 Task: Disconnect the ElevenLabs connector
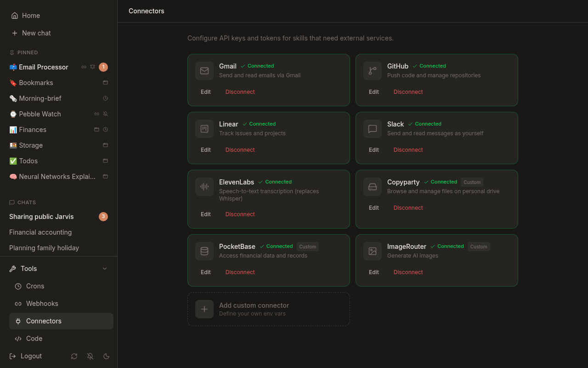tap(240, 214)
